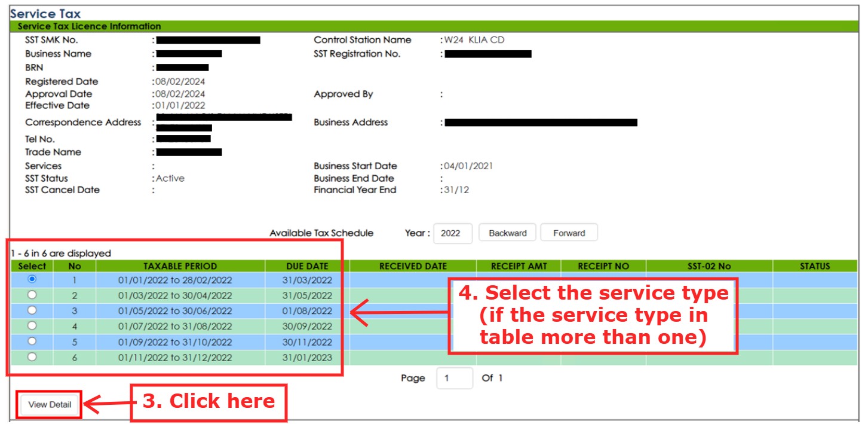The width and height of the screenshot is (868, 424).
Task: Click the Year input field showing 2022
Action: (452, 233)
